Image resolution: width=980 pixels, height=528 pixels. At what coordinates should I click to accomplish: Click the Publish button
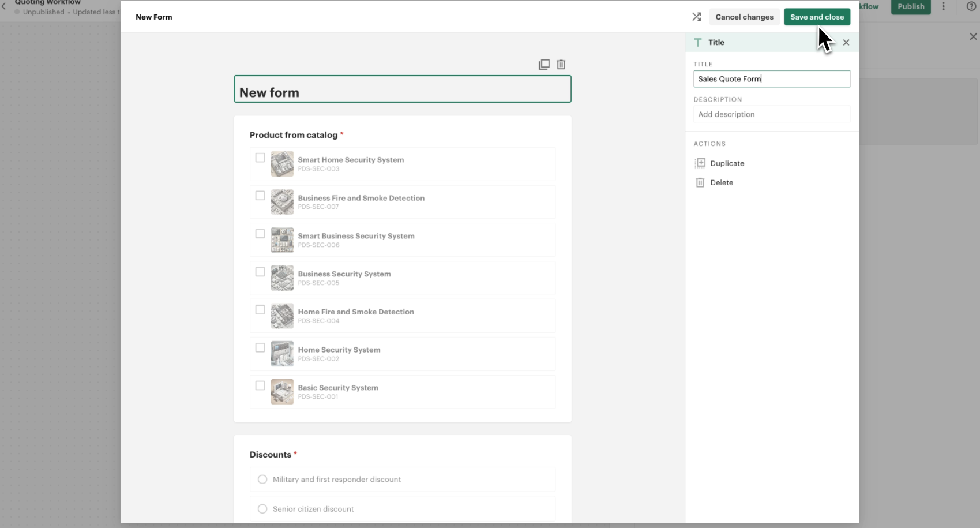tap(910, 6)
